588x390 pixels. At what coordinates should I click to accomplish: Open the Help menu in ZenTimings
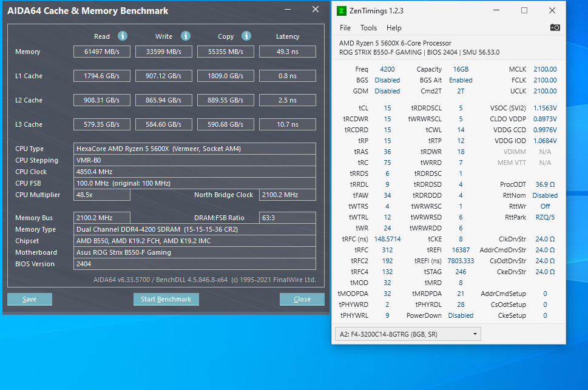click(x=393, y=28)
